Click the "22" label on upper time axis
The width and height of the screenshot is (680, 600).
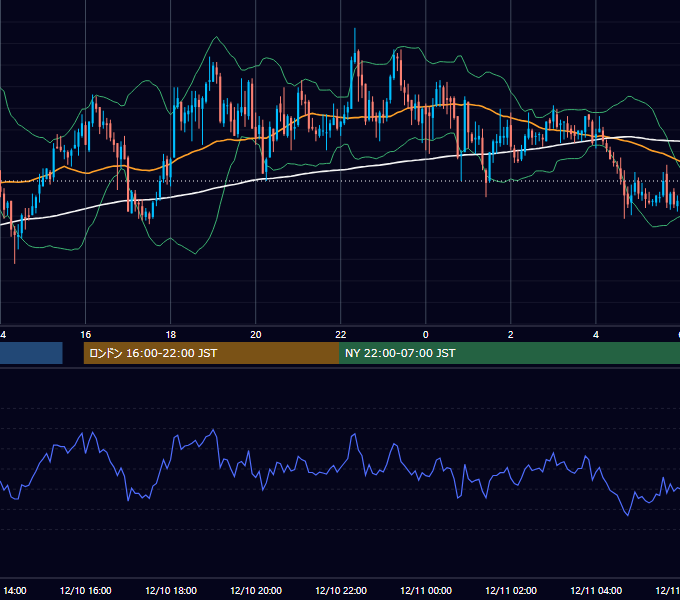coord(341,334)
